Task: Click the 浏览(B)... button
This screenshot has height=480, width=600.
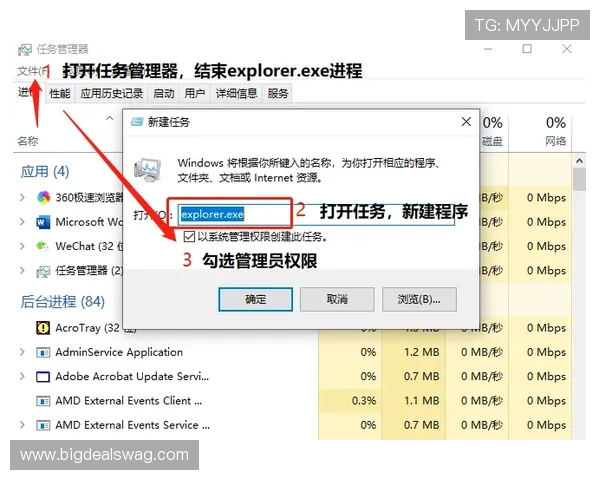Action: (419, 299)
